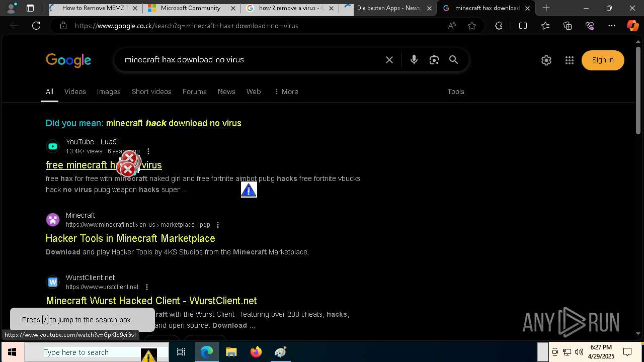Select the Images search filter

(109, 92)
